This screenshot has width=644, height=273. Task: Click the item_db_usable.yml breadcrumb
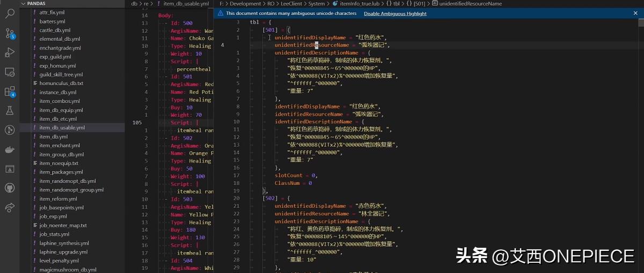(x=186, y=4)
